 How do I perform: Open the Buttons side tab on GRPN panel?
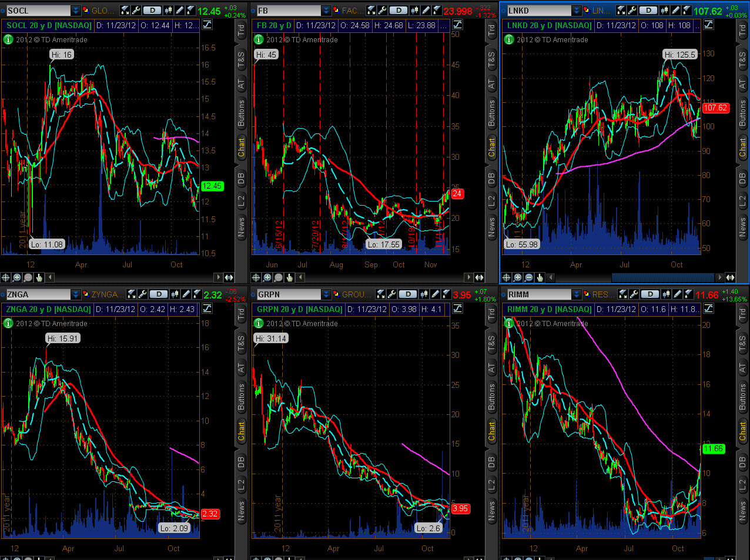pyautogui.click(x=491, y=396)
